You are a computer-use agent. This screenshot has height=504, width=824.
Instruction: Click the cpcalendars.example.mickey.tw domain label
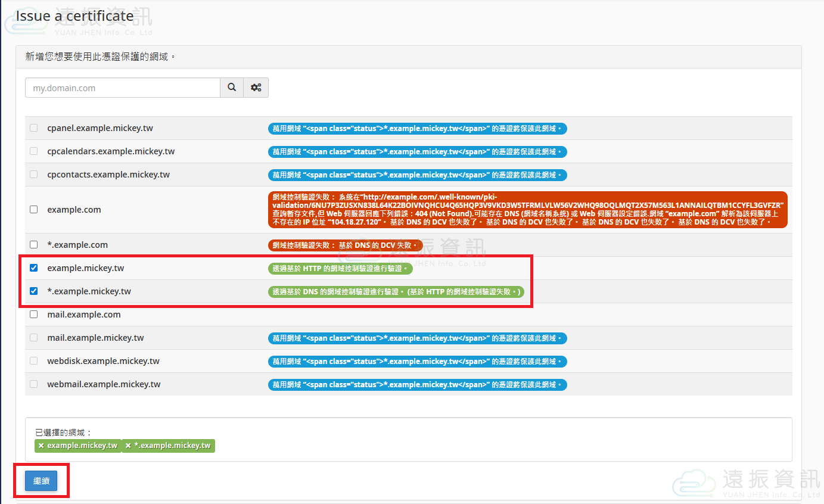click(x=111, y=151)
